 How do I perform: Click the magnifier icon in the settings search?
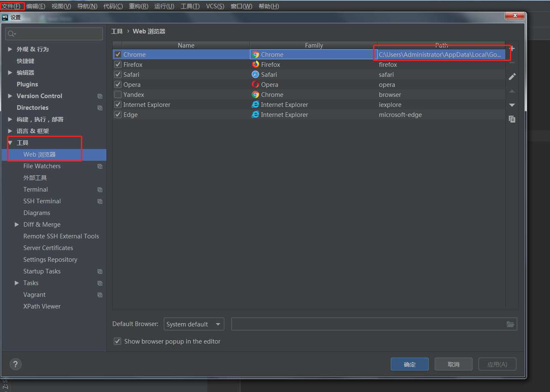point(12,34)
